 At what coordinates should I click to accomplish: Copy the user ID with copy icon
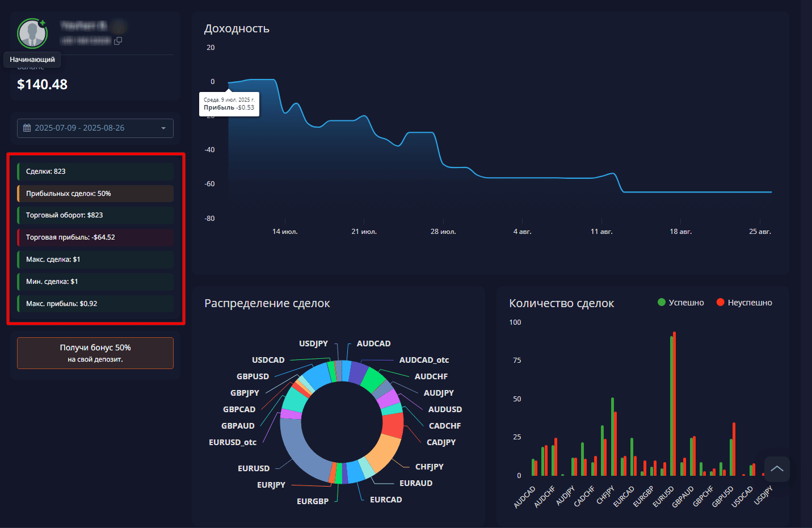pyautogui.click(x=118, y=41)
